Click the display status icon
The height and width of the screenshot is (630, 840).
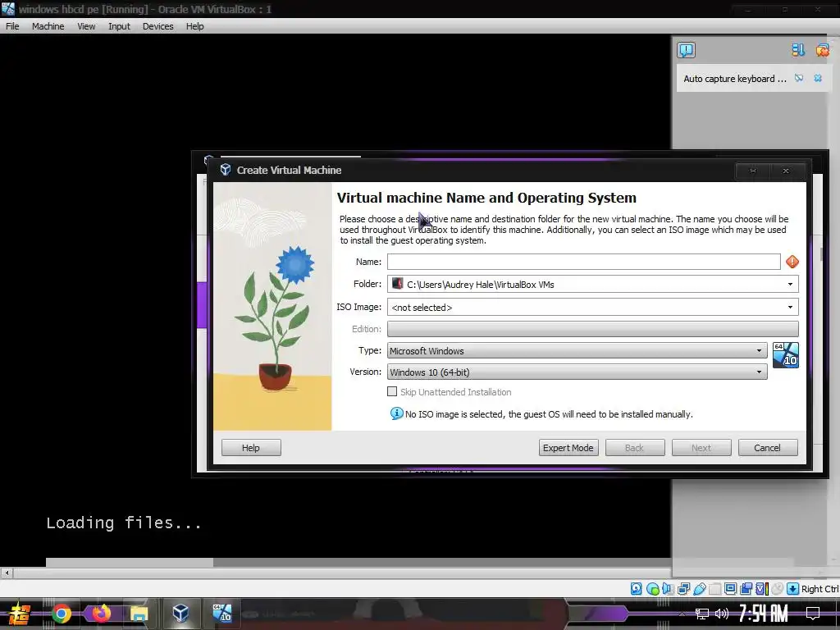(730, 589)
